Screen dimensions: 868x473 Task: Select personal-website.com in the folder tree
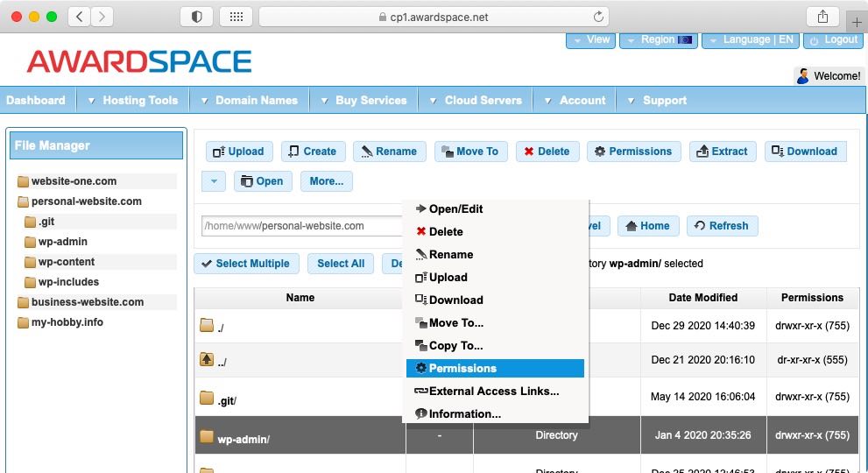(86, 201)
